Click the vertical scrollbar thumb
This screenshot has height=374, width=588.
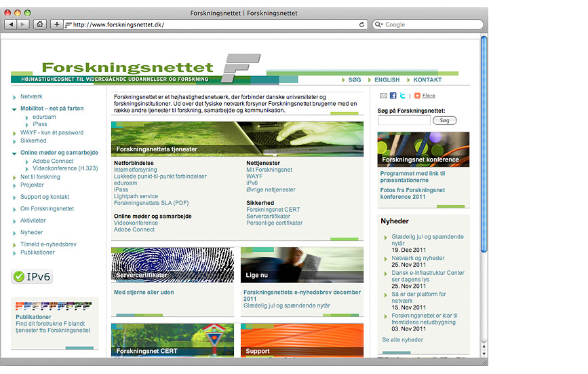coord(484,144)
